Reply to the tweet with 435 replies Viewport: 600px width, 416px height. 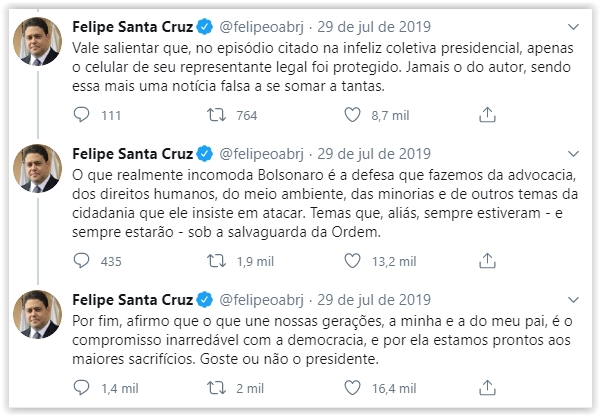click(x=82, y=261)
